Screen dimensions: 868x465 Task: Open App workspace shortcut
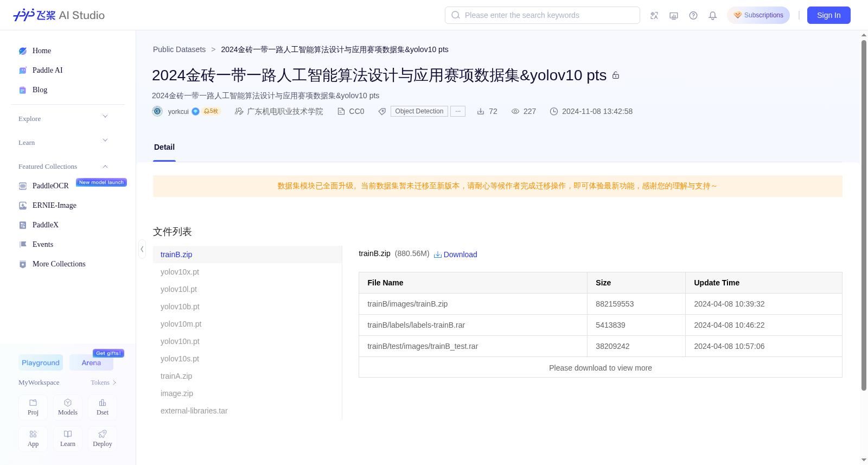(x=33, y=438)
